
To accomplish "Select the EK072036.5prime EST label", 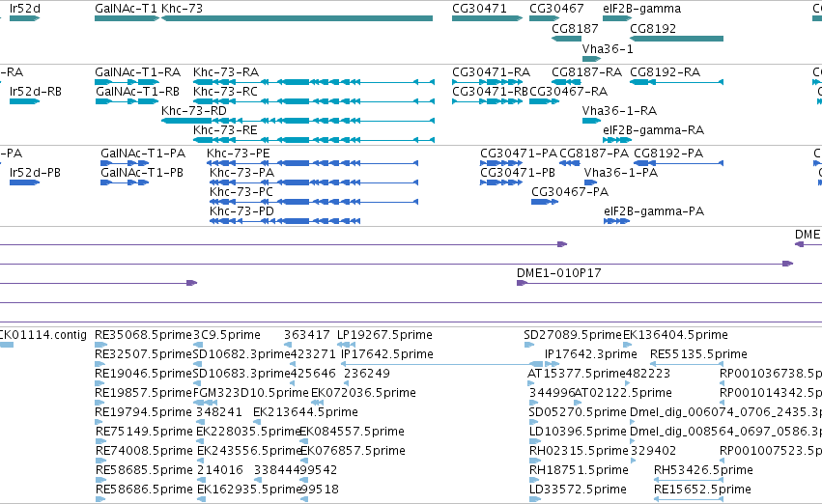I will pos(363,393).
